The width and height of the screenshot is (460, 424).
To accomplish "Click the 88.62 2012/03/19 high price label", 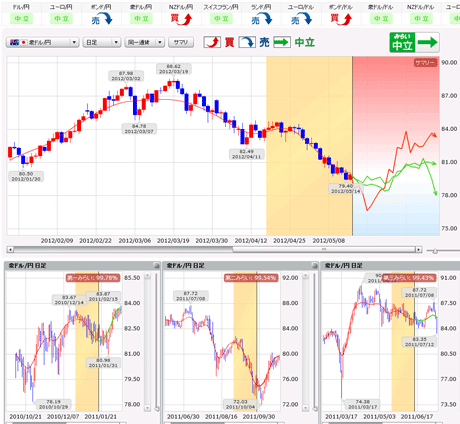I will [173, 69].
